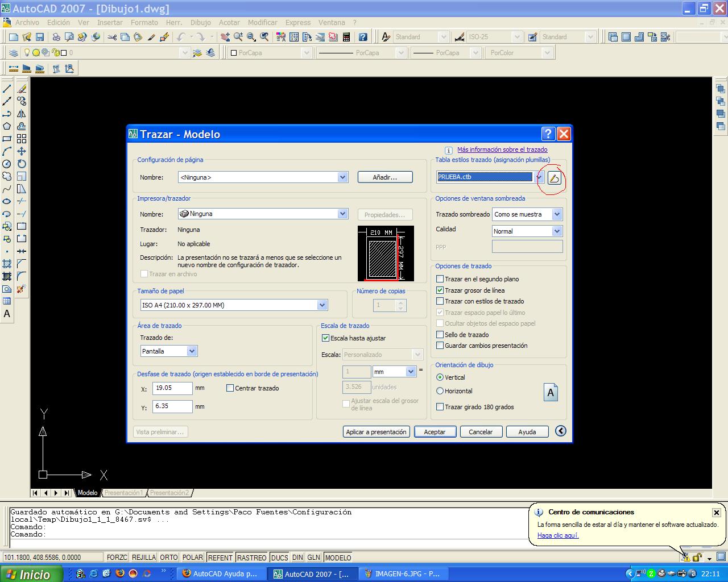Uncheck Trazar grosor de línea

tap(440, 290)
